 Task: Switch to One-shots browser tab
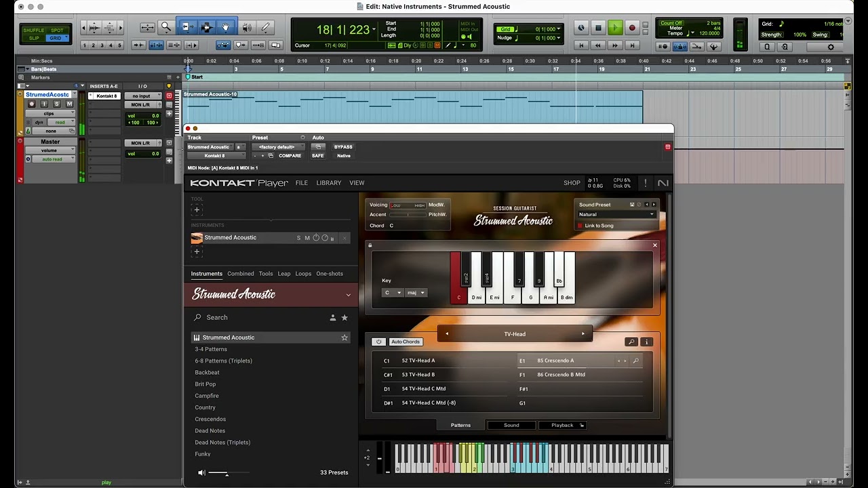(x=330, y=274)
